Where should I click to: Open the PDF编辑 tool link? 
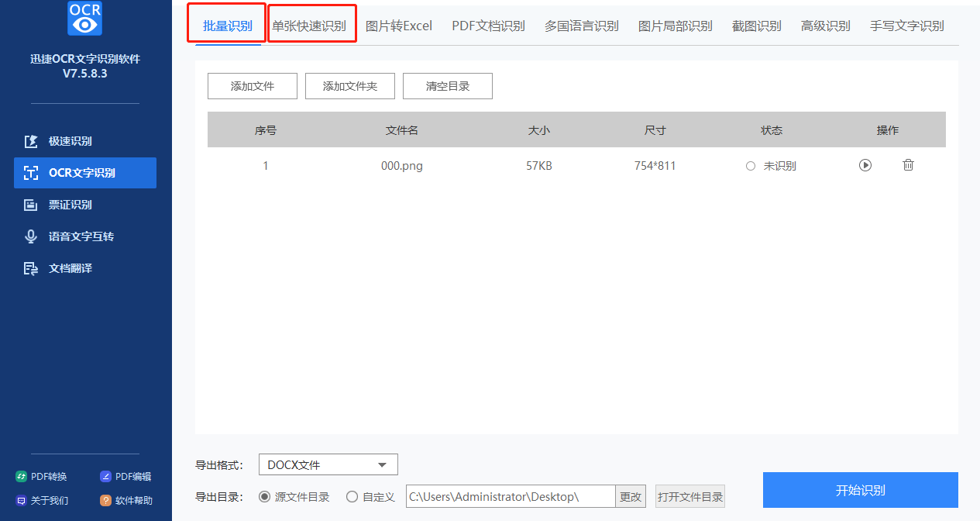(x=126, y=477)
